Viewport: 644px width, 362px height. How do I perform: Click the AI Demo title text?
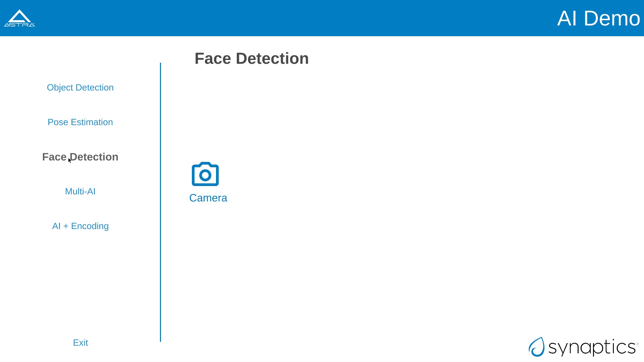[598, 18]
